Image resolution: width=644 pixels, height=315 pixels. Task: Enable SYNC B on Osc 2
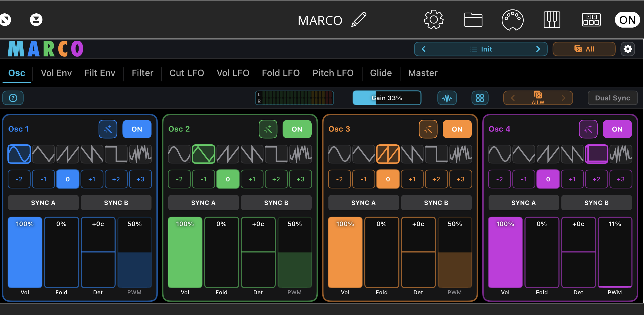point(276,203)
